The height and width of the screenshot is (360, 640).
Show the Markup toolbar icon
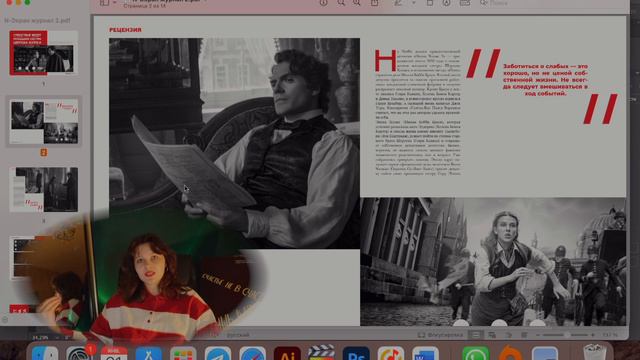[447, 3]
